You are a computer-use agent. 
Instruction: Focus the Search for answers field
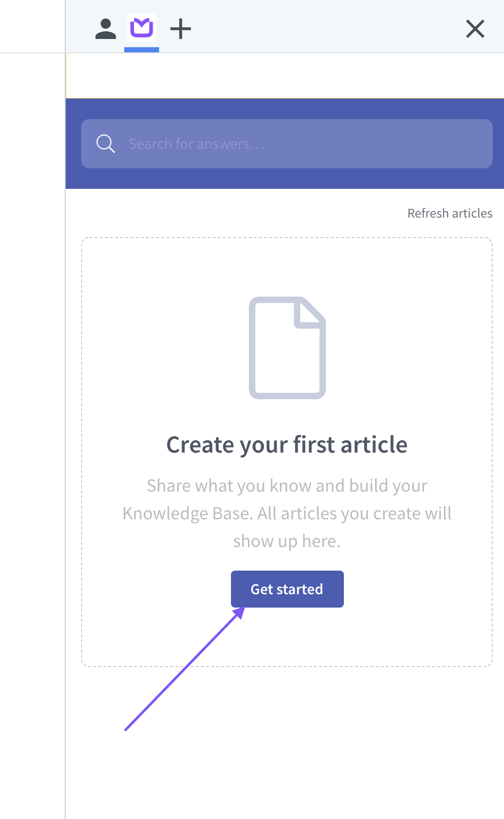click(x=287, y=144)
